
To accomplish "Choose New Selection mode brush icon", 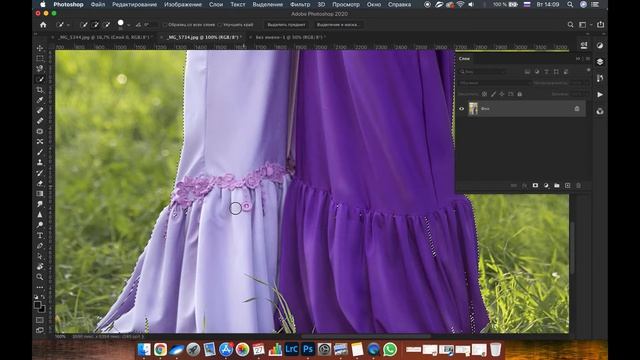I will point(84,25).
